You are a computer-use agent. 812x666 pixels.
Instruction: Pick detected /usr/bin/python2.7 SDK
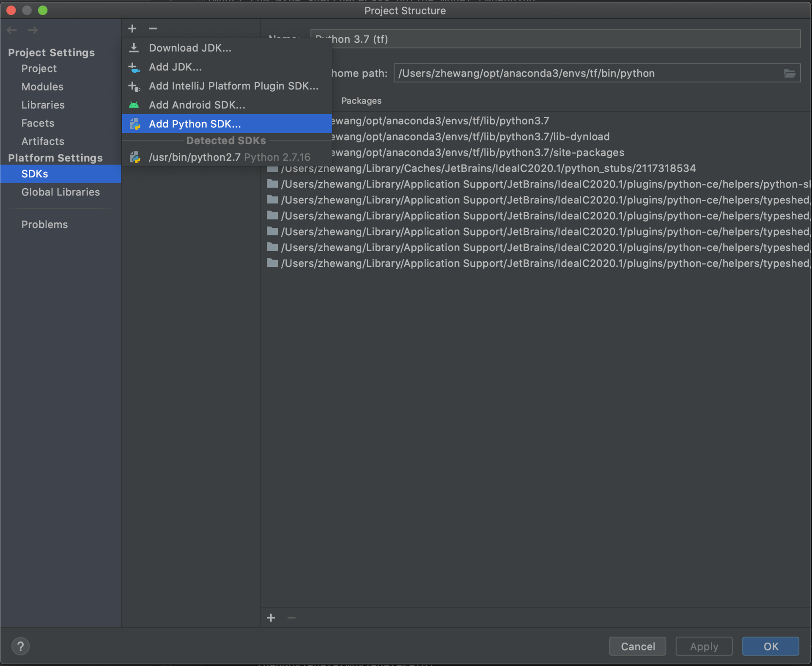pos(229,157)
